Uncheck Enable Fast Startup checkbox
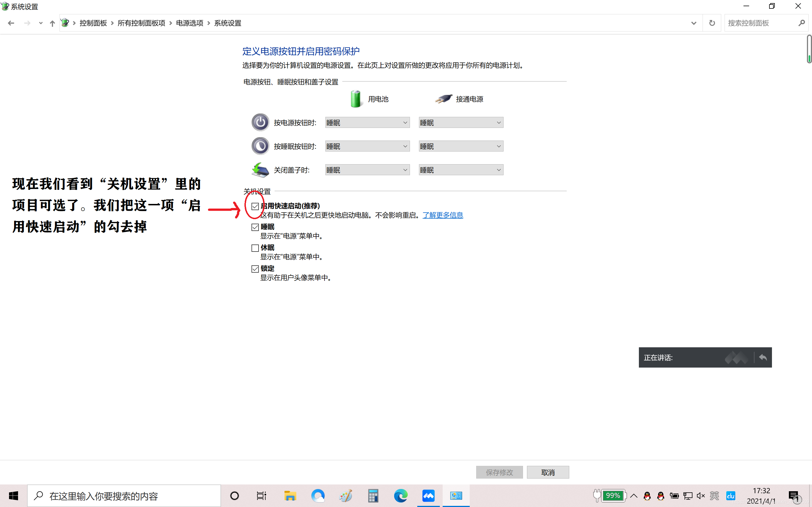Screen dimensions: 812x507 click(255, 206)
